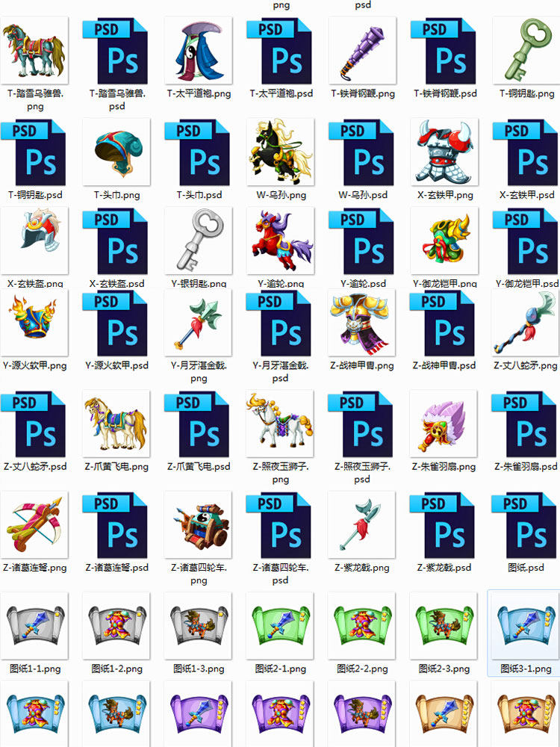560x747 pixels.
Task: Click the gray scroll 图纸1-2.png thumbnail
Action: (116, 626)
